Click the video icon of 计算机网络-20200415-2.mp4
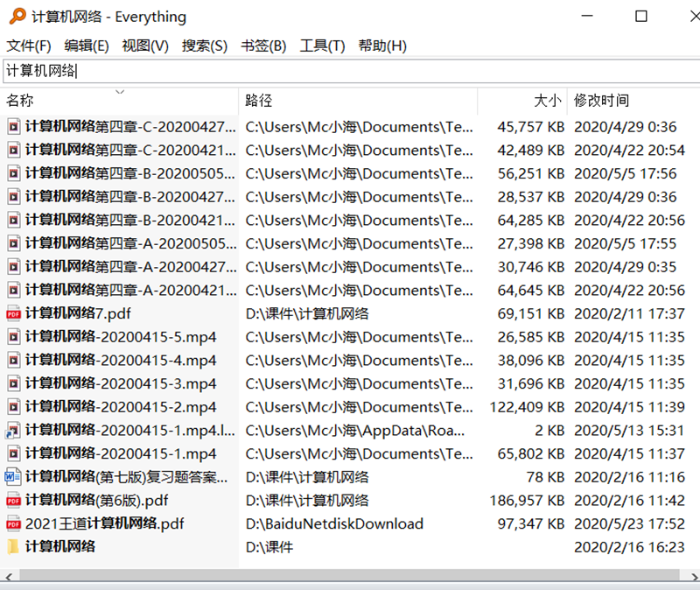The image size is (700, 590). click(13, 407)
